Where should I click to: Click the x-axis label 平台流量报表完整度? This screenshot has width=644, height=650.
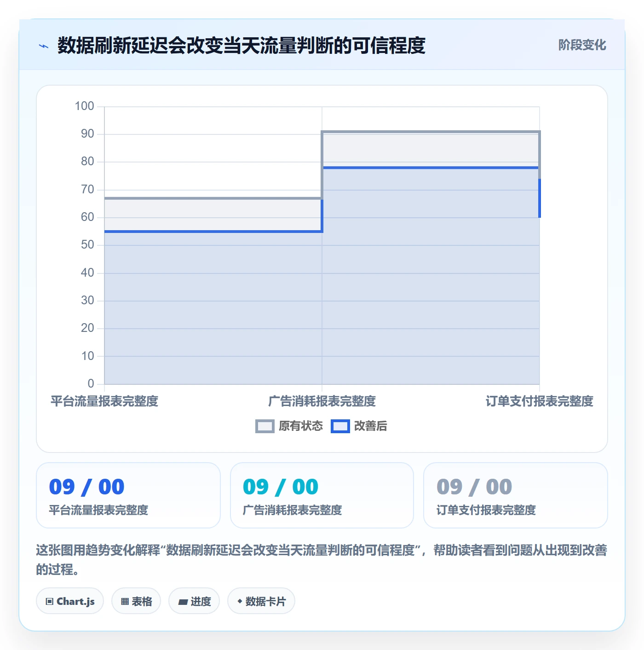pos(104,401)
